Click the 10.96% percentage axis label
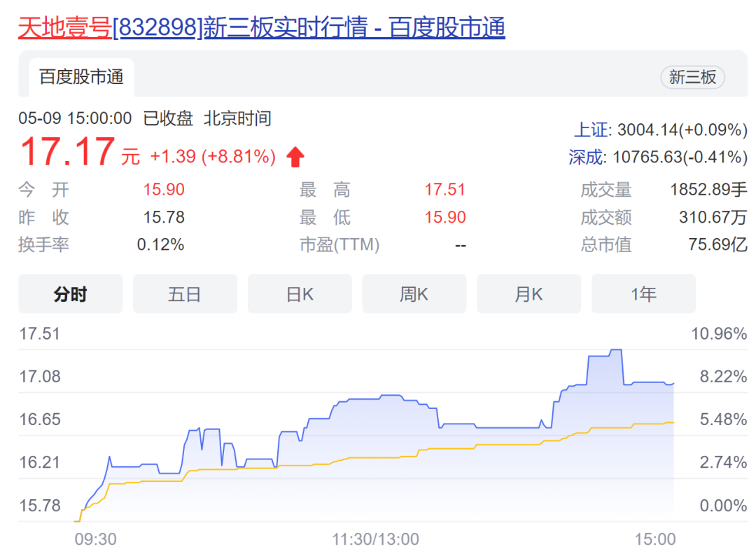 coord(719,333)
